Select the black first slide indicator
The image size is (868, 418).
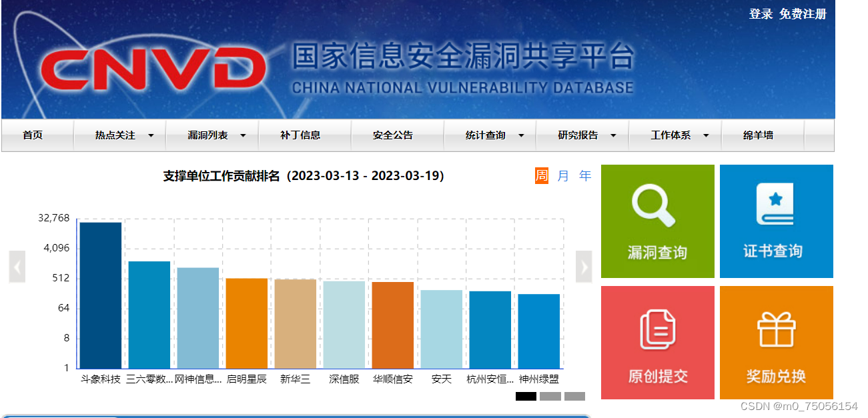tap(526, 397)
